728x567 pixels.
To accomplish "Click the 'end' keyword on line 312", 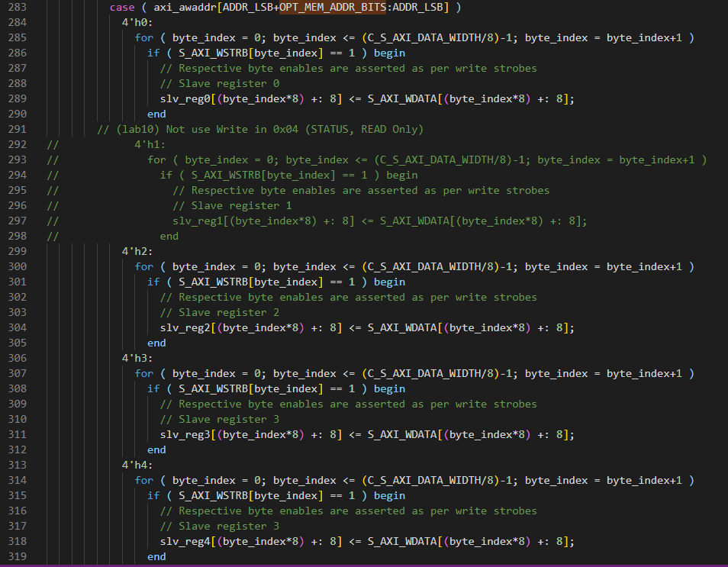I will point(156,450).
